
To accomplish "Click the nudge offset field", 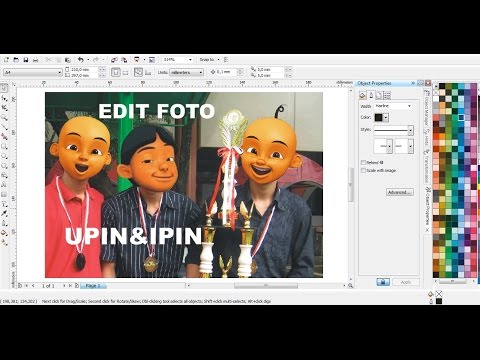I will pos(226,72).
